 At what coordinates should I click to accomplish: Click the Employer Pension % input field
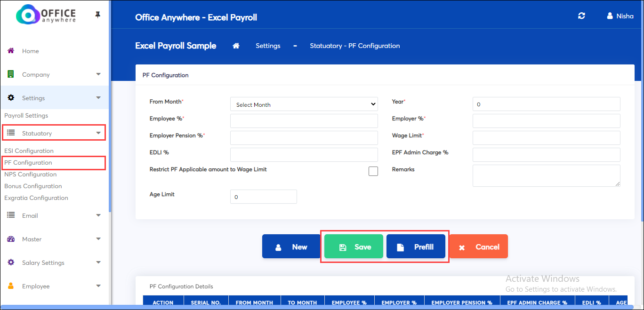(304, 138)
